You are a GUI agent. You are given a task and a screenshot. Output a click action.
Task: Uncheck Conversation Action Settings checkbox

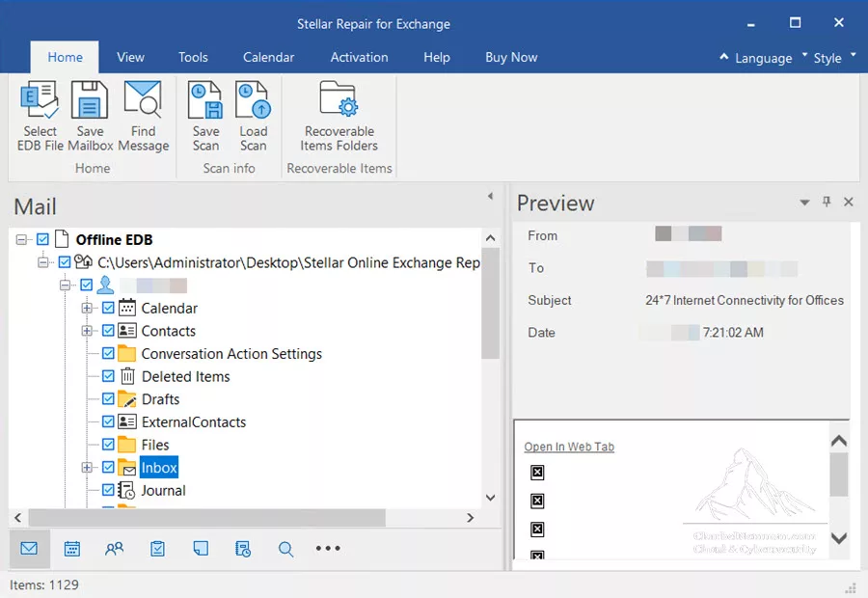(x=108, y=353)
